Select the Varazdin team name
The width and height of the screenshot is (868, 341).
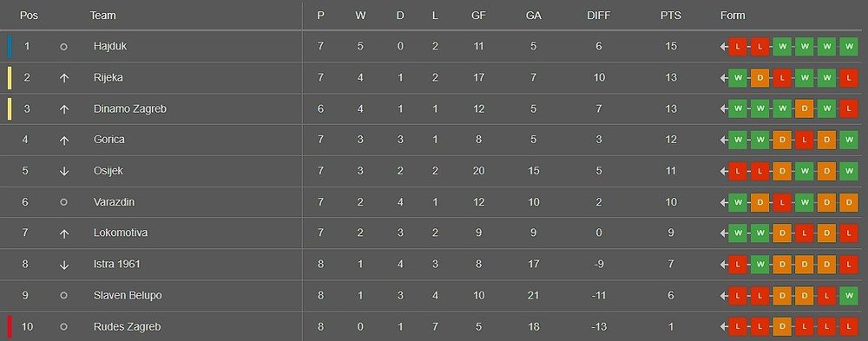[x=114, y=202]
